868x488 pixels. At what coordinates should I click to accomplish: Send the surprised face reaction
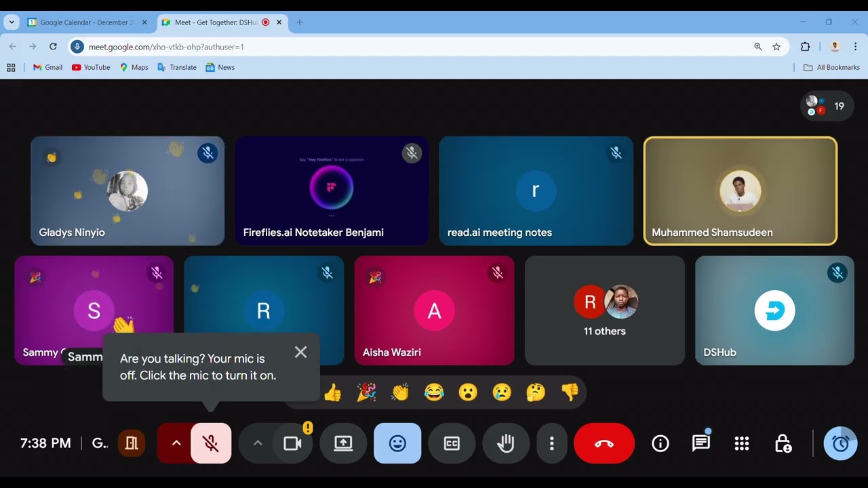tap(468, 392)
